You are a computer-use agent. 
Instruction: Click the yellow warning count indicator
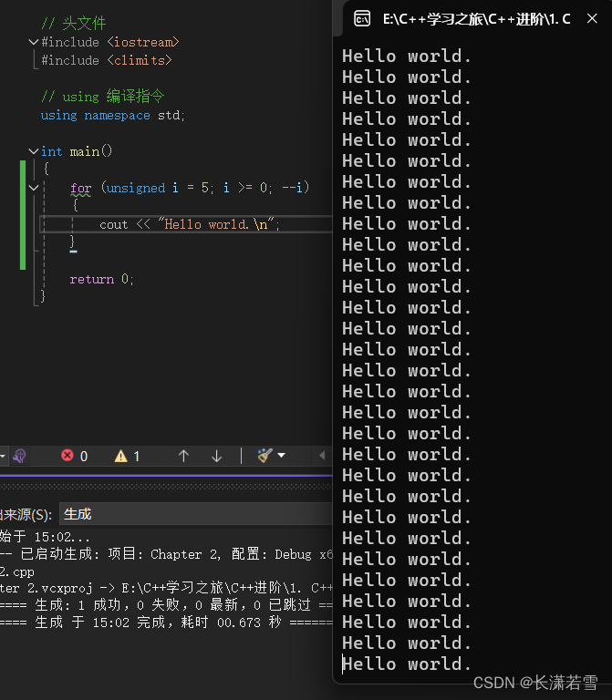(127, 456)
